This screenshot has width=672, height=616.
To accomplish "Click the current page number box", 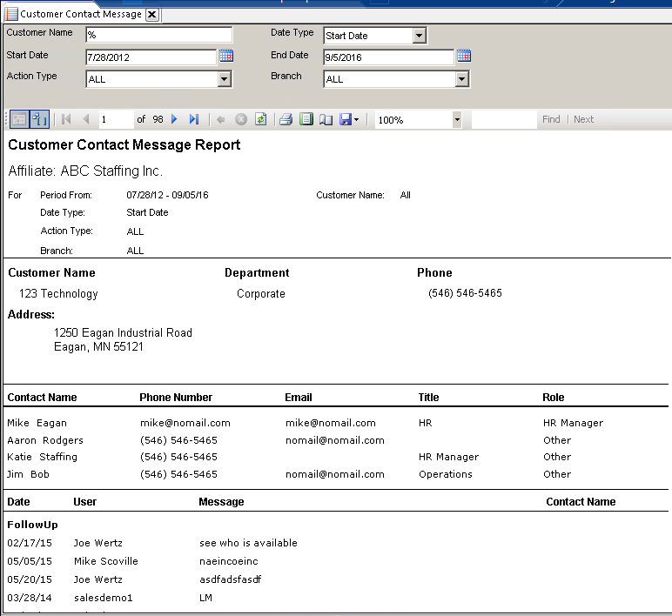I will pyautogui.click(x=116, y=119).
